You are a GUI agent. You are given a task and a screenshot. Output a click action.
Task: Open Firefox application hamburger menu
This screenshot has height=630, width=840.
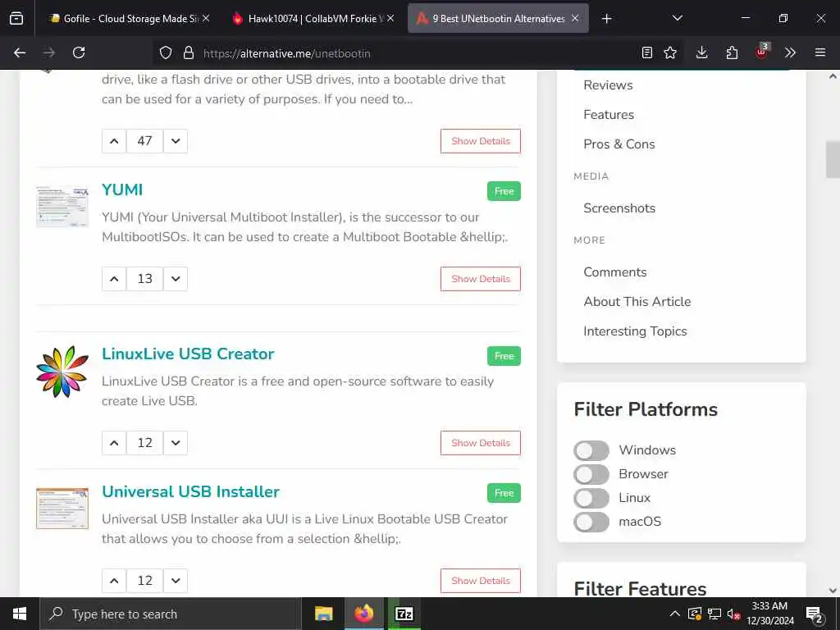coord(820,52)
